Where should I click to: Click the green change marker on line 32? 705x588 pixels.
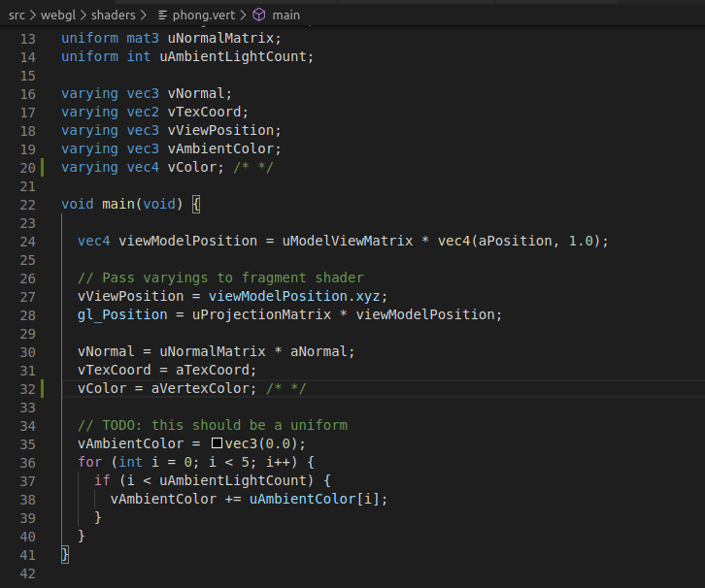click(x=43, y=388)
